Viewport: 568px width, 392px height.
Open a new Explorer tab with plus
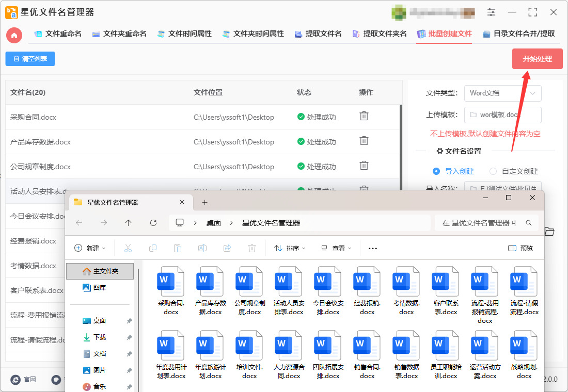coord(204,202)
